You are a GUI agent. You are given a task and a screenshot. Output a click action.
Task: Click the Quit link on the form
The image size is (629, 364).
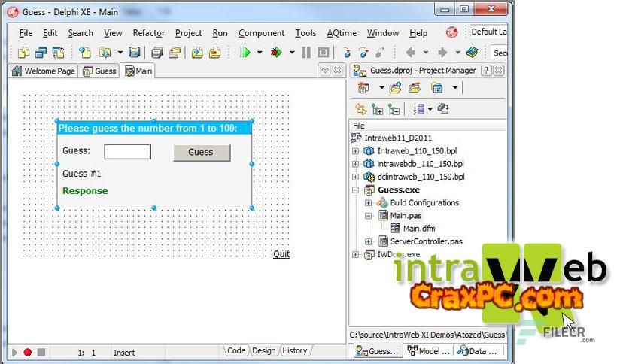281,254
